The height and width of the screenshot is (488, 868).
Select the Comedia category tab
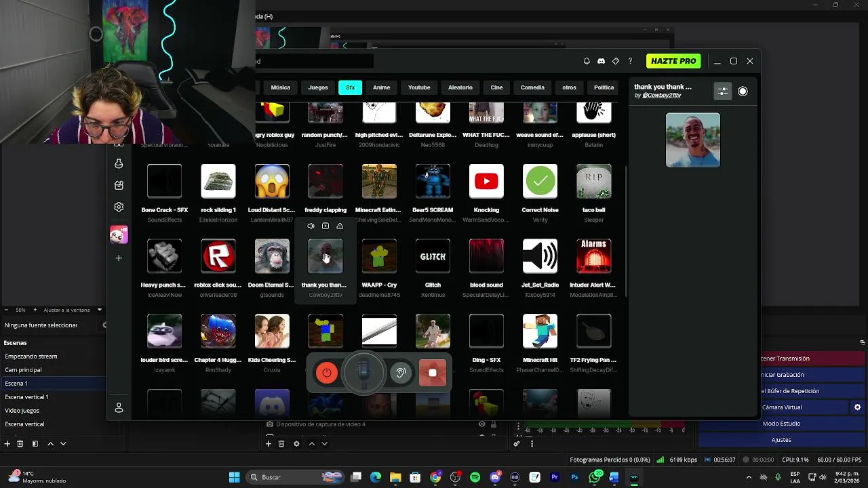[532, 87]
